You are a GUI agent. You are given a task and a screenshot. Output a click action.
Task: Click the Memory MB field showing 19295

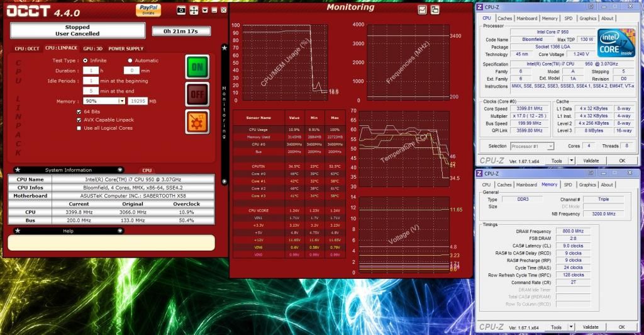pyautogui.click(x=138, y=101)
